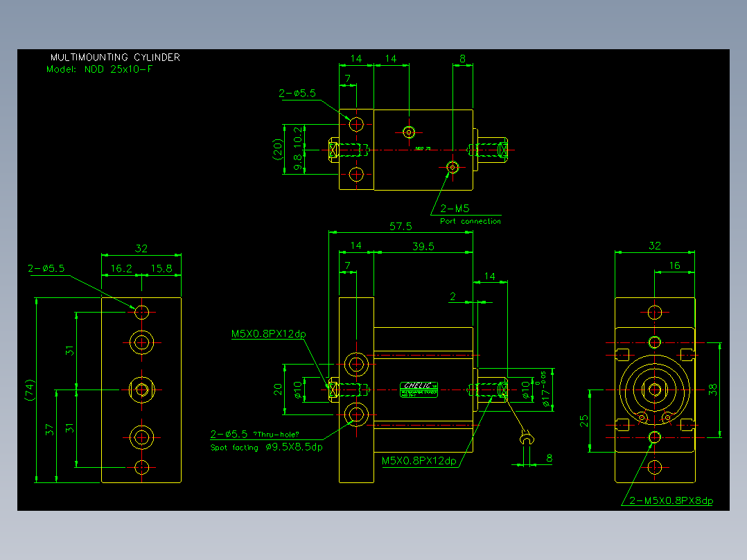Pick the 10.2 dimension text

[298, 136]
